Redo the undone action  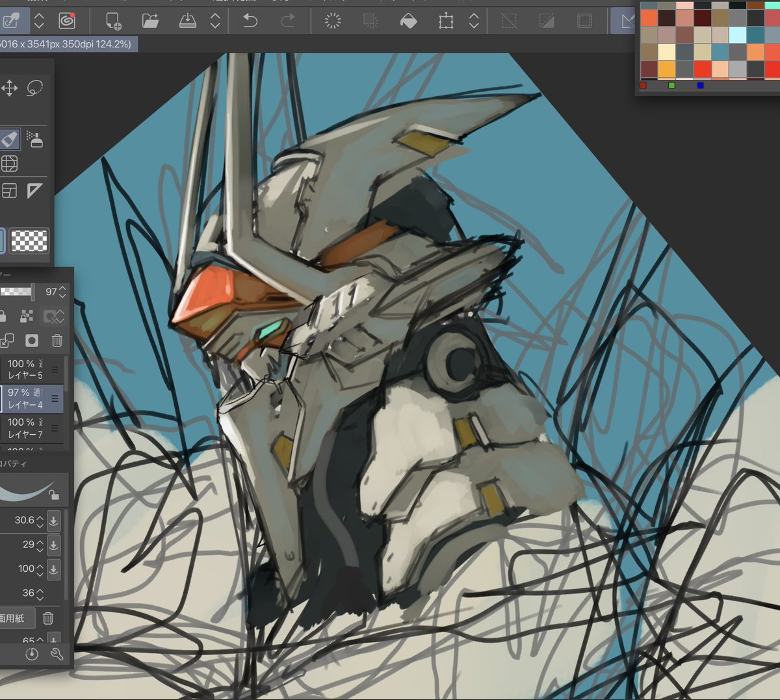[287, 21]
